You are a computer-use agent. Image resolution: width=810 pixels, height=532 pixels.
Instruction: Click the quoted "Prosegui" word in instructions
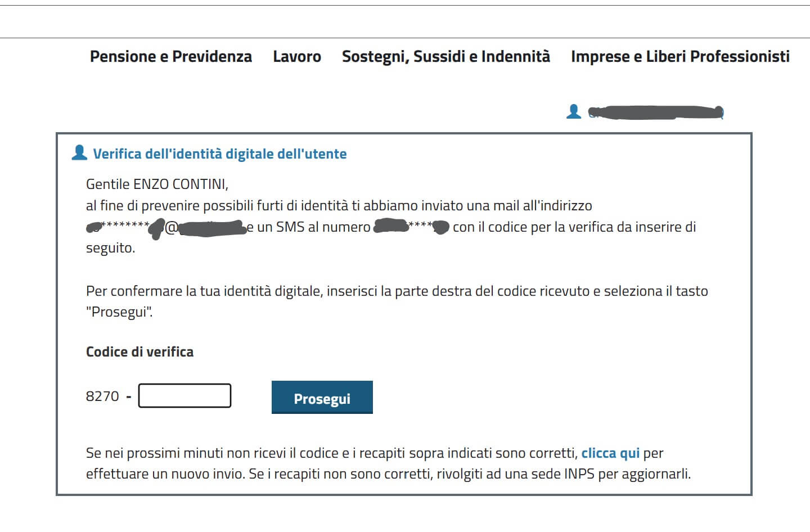click(x=119, y=312)
